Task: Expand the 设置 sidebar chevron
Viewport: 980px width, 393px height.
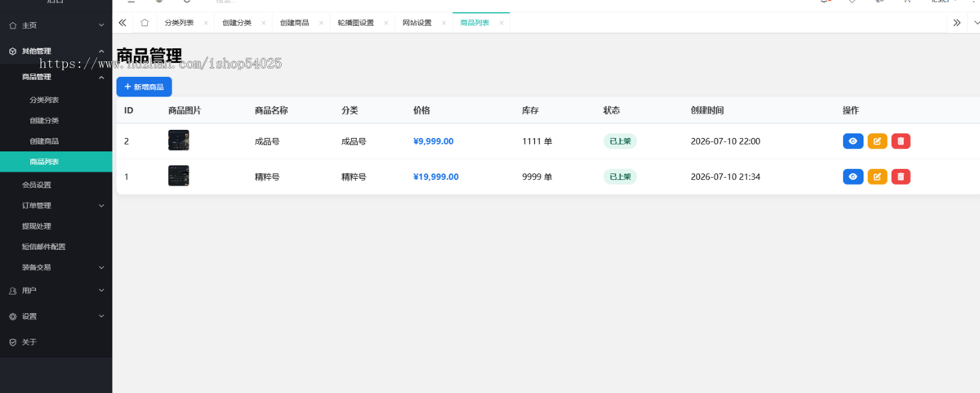Action: pos(101,316)
